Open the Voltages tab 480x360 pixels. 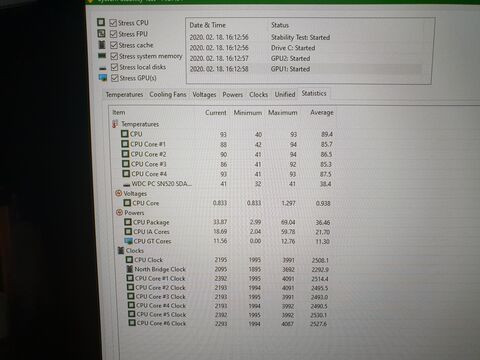tap(204, 95)
